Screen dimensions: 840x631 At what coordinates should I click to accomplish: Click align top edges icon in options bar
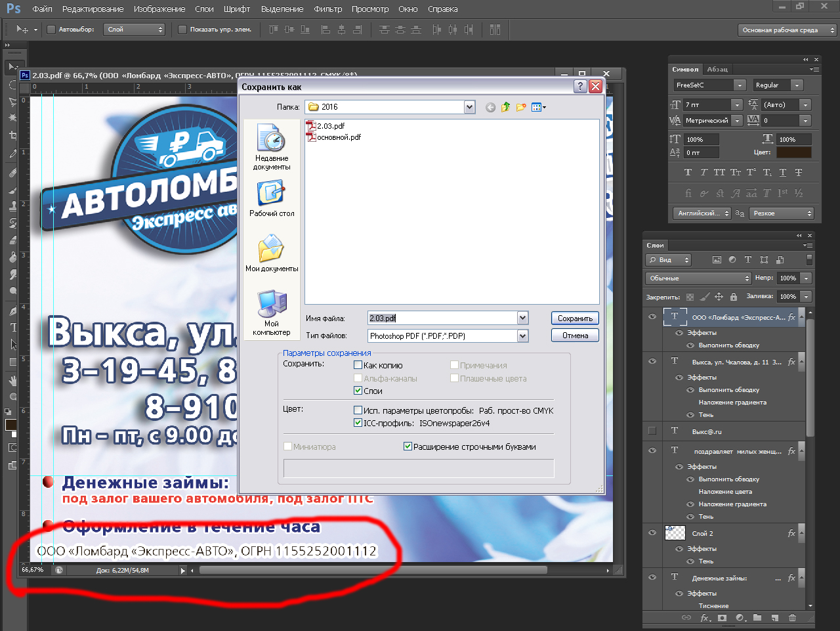[273, 30]
